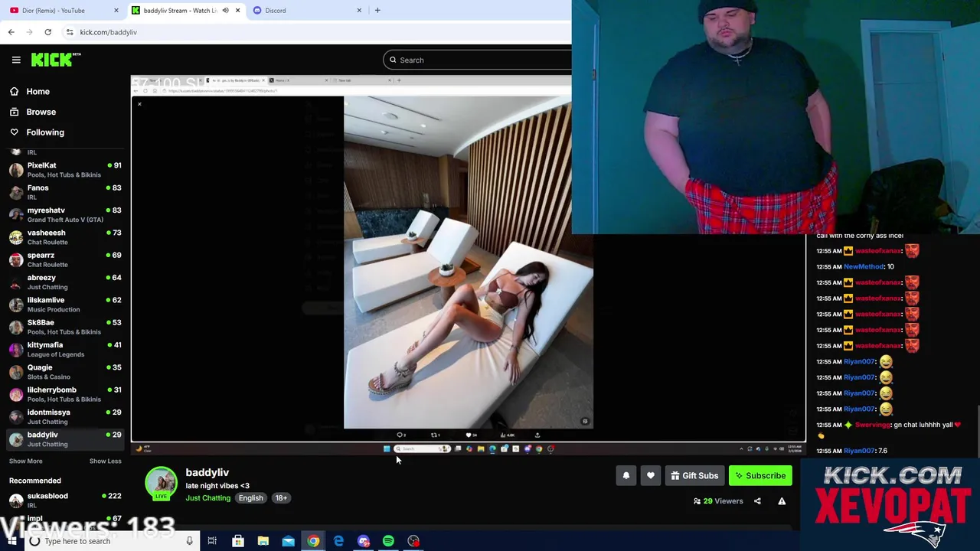Toggle notification bell for baddyliv
Screen dimensions: 980x551
click(626, 476)
